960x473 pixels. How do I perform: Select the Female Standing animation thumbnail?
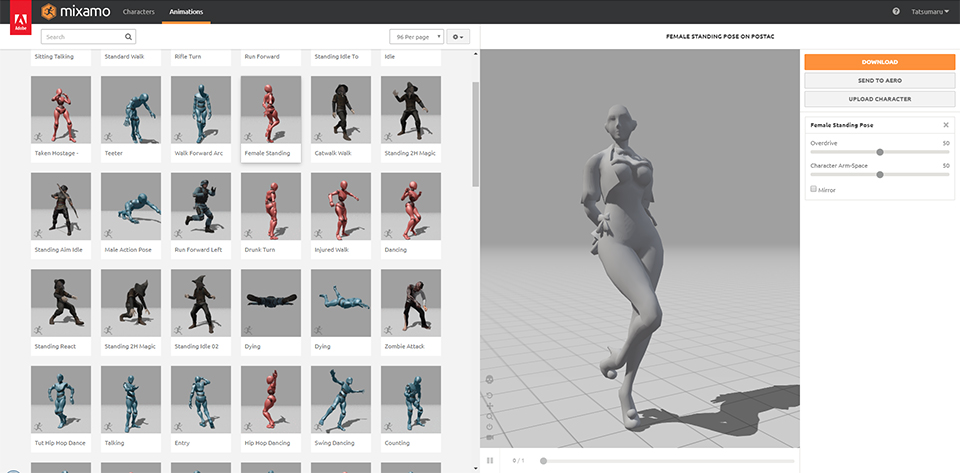click(x=271, y=110)
